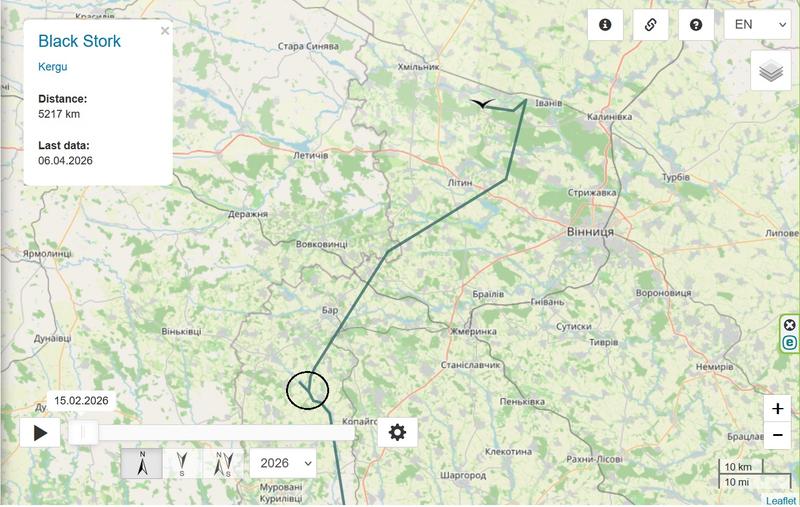Open the map layers control
Viewport: 800px width, 507px height.
click(x=771, y=71)
